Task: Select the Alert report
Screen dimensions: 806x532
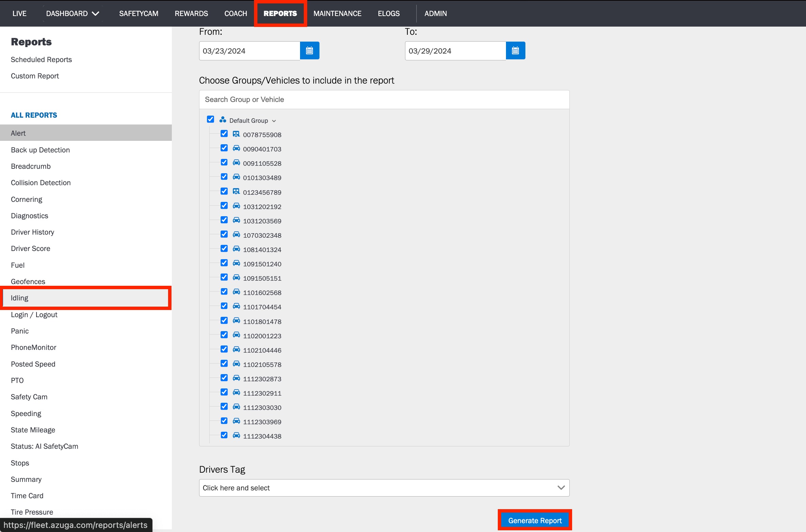Action: click(86, 133)
